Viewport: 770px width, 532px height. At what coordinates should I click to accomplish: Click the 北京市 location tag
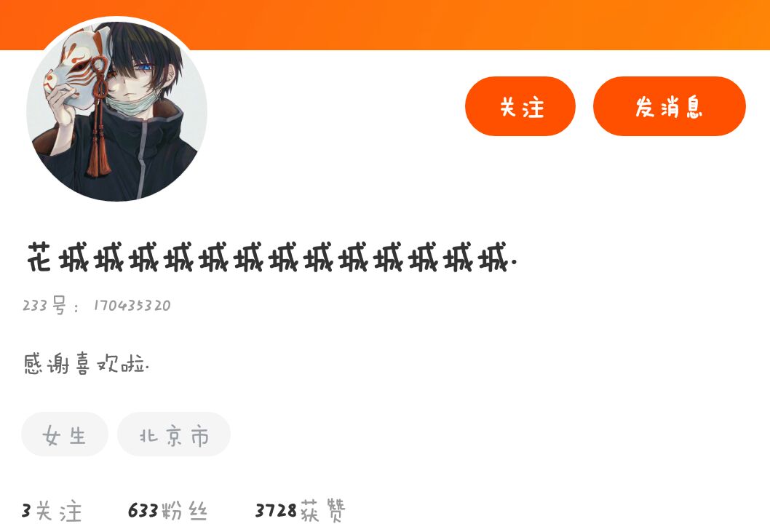tap(174, 434)
